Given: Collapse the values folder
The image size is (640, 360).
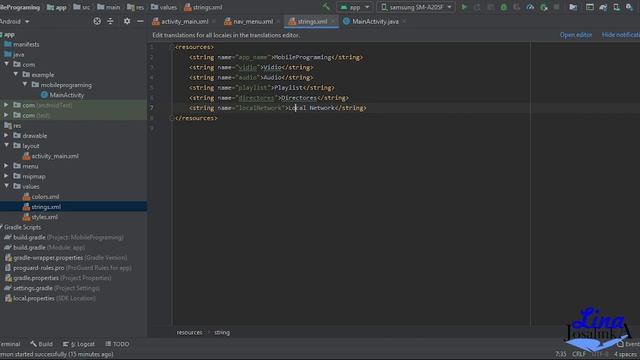Looking at the screenshot, I should coord(7,186).
